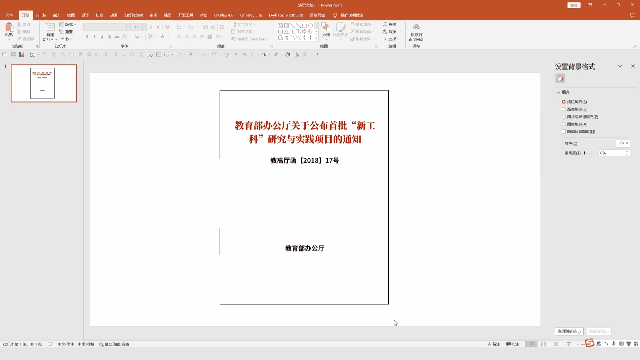Image resolution: width=640 pixels, height=360 pixels.
Task: Open the slide Layout dropdown
Action: pos(68,24)
